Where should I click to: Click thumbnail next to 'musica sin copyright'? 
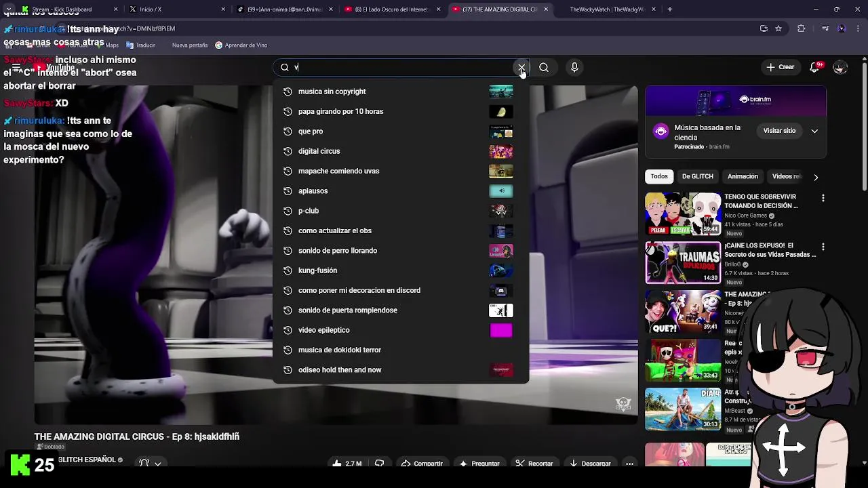[x=501, y=91]
